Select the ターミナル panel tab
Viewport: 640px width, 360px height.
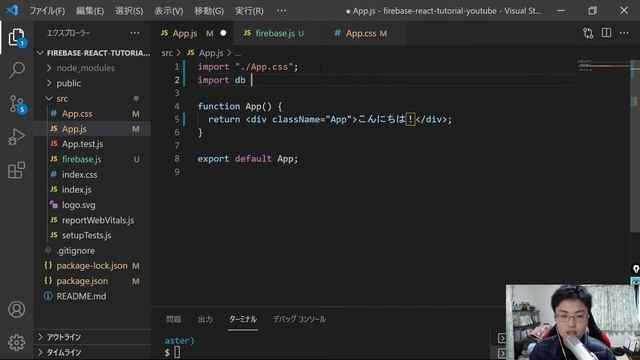point(243,319)
